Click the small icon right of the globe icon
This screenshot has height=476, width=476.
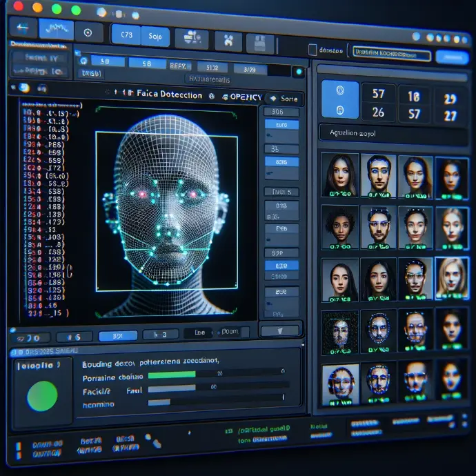42,88
